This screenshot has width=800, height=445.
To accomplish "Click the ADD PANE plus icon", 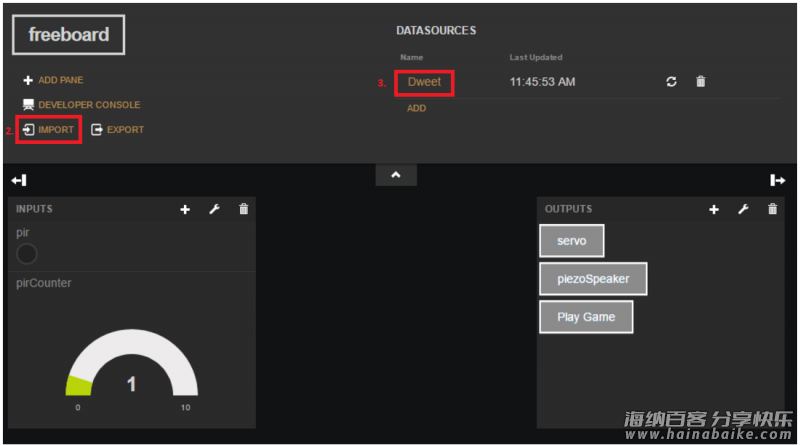I will click(28, 80).
